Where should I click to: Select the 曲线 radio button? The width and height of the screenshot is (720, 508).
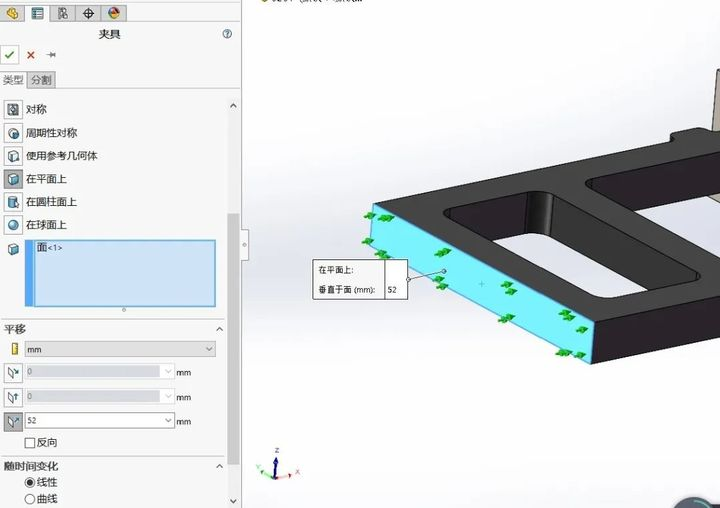30,498
